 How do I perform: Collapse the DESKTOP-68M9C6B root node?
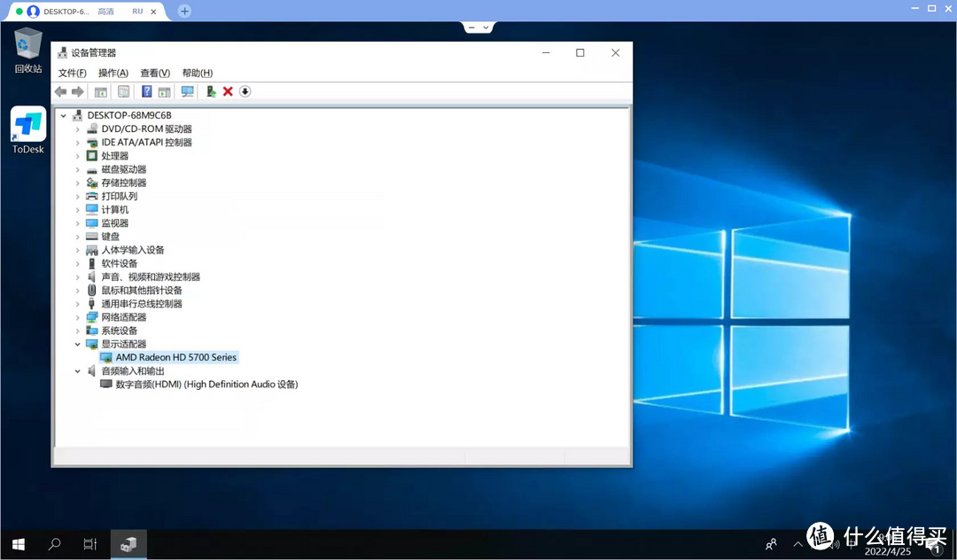click(x=64, y=115)
